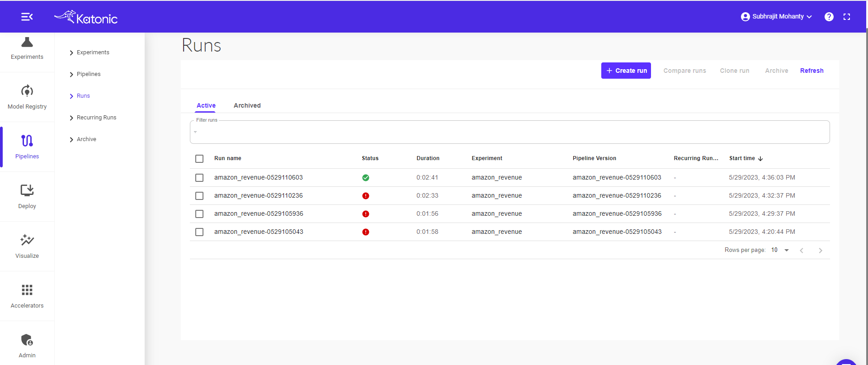Open run amazon_revenue-0529105043 link

tap(259, 232)
